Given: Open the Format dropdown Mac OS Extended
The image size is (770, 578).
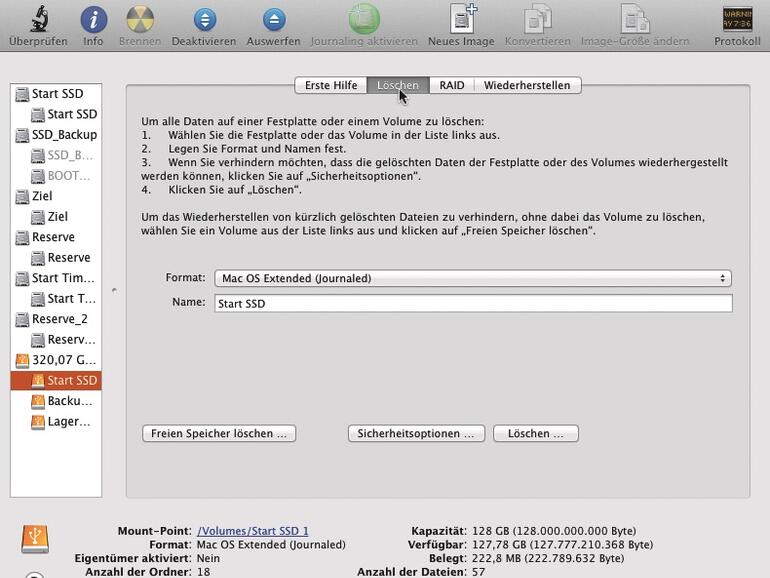Looking at the screenshot, I should click(473, 278).
